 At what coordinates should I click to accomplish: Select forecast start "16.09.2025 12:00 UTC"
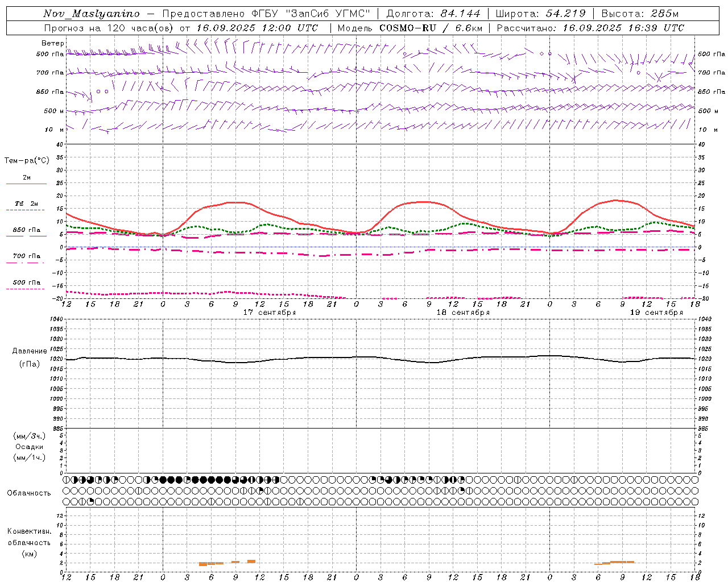(x=257, y=28)
